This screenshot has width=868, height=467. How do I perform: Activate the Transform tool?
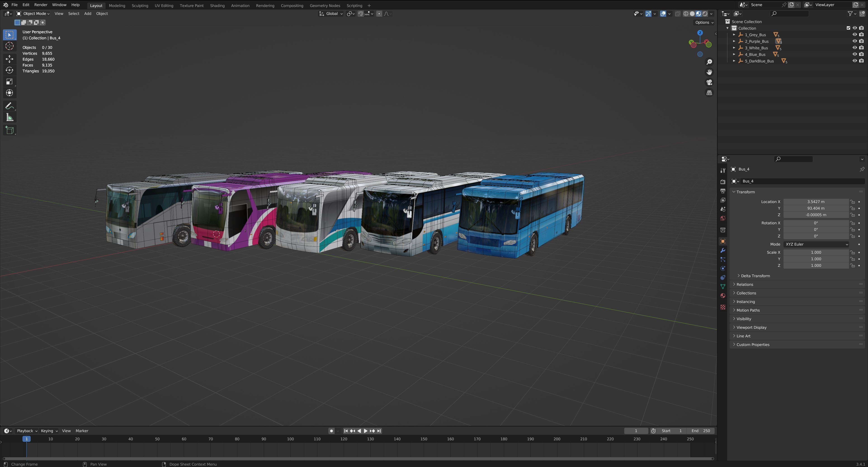(9, 93)
